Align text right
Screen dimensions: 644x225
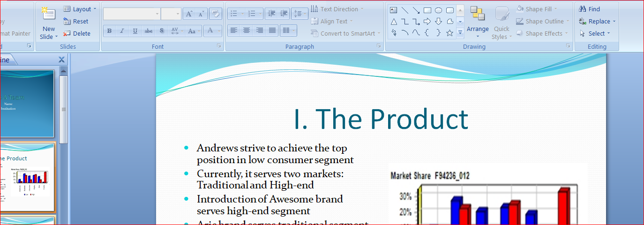click(x=260, y=31)
